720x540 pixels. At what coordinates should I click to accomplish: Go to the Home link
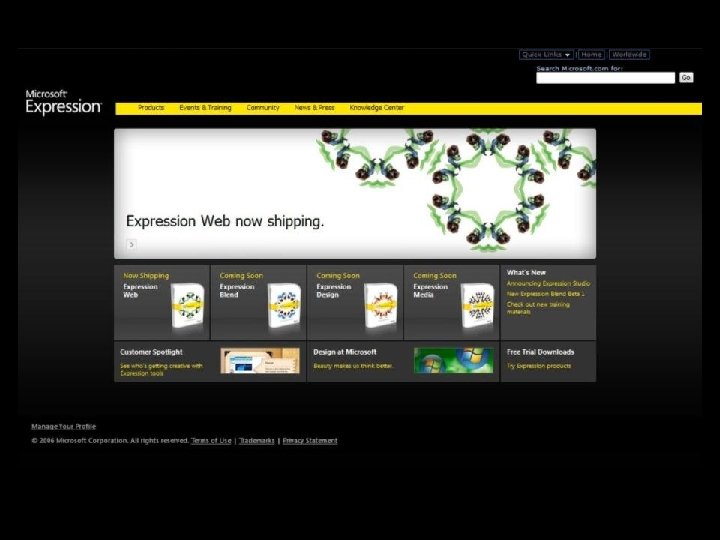[591, 55]
